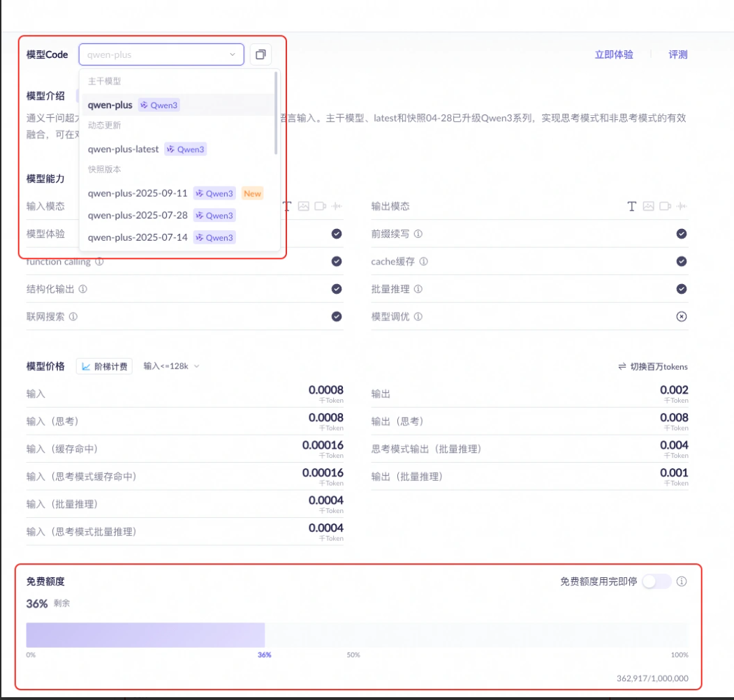Click the audio modality icon under 输出模态

[x=682, y=207]
